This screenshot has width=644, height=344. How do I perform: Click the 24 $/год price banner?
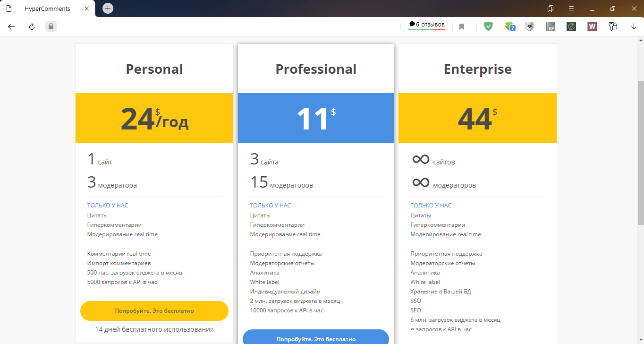(154, 118)
